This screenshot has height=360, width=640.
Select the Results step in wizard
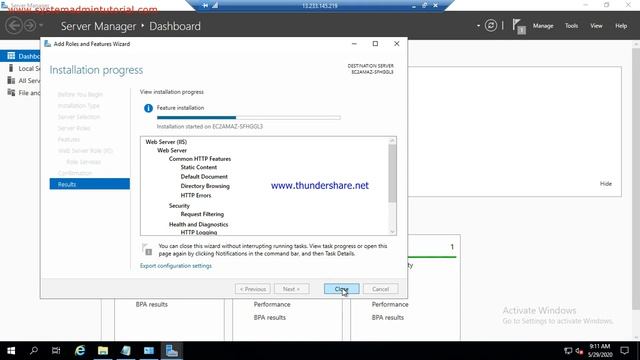click(90, 184)
